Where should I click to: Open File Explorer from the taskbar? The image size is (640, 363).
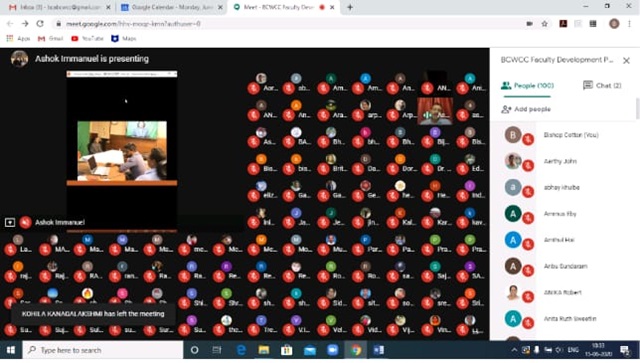(264, 350)
